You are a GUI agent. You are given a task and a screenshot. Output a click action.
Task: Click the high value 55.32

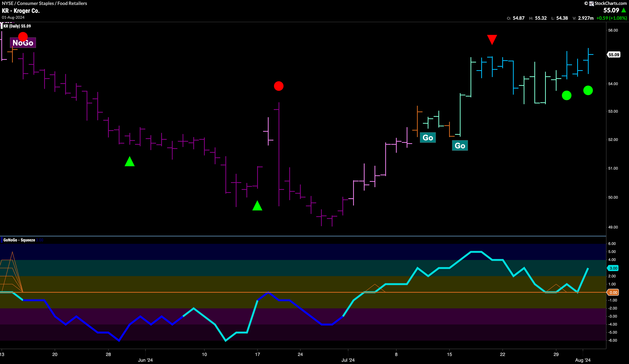tap(541, 18)
